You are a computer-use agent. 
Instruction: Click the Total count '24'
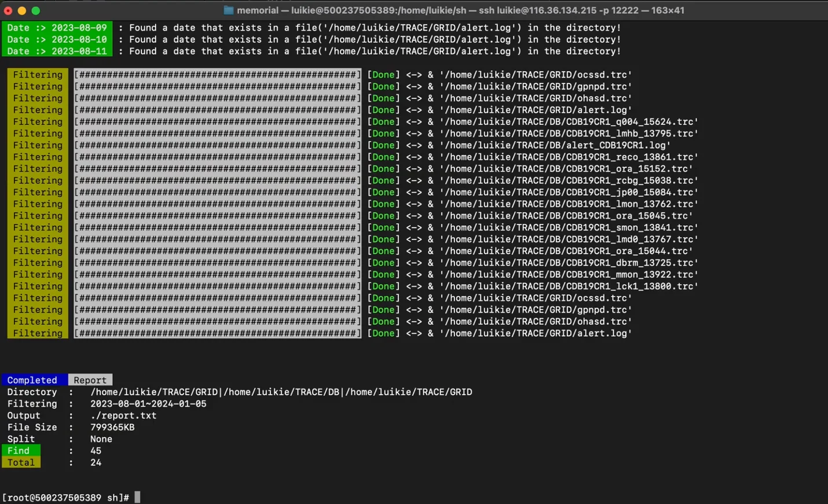[x=96, y=462]
